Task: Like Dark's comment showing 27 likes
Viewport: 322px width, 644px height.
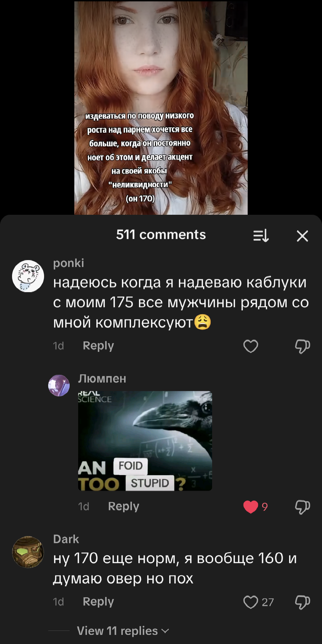Action: (x=251, y=602)
